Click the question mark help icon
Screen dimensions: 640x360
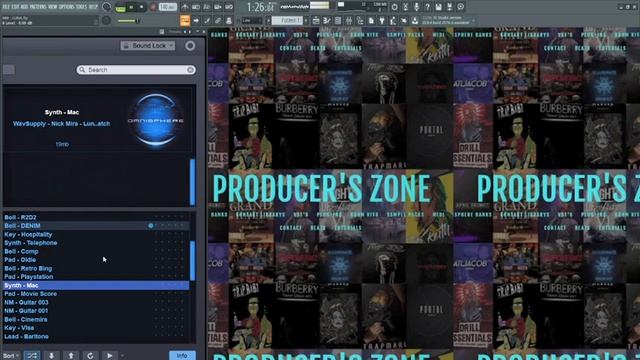pos(427,7)
